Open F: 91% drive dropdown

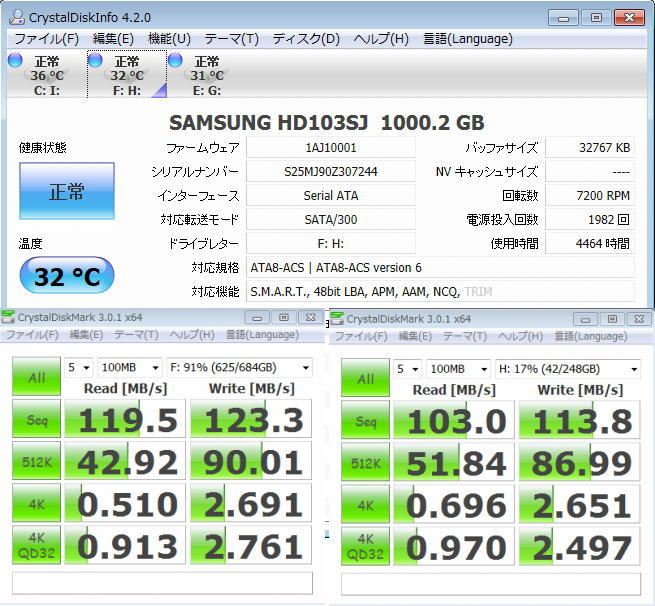coord(239,368)
